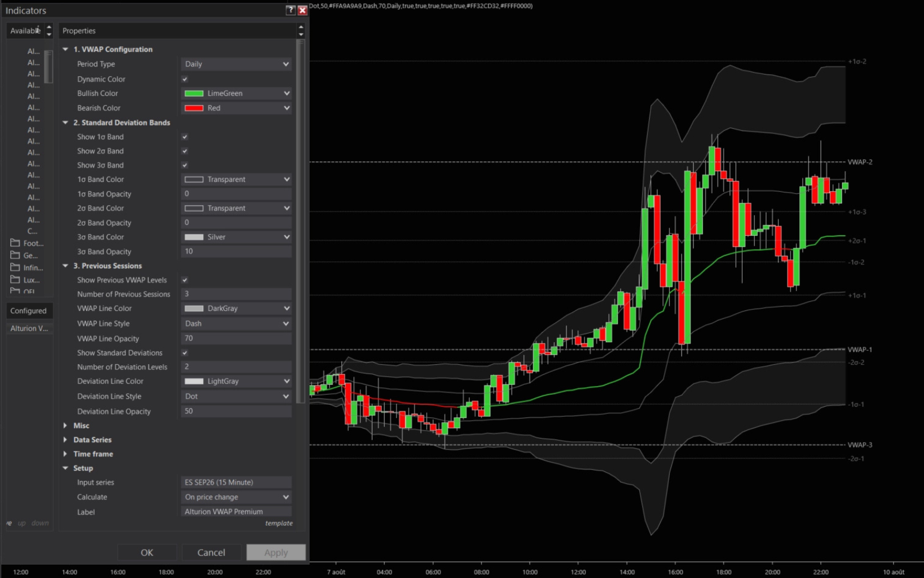The width and height of the screenshot is (924, 578).
Task: Edit the VWAP Line Opacity value
Action: (236, 338)
